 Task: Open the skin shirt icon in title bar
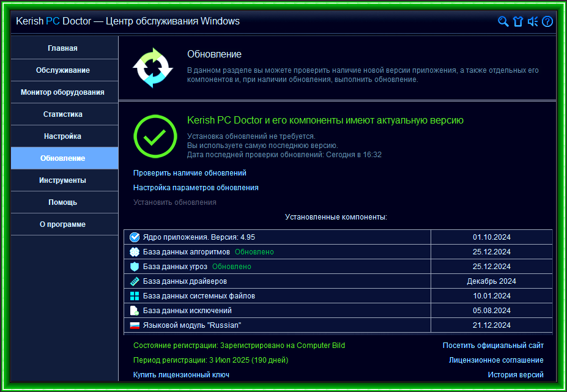[x=518, y=21]
